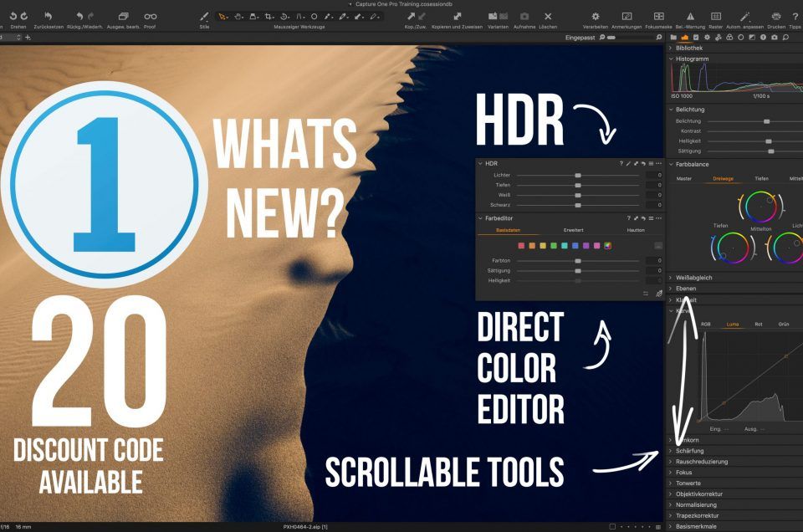Select the Rot tab in the curve tool
Image resolution: width=803 pixels, height=532 pixels.
pos(759,324)
